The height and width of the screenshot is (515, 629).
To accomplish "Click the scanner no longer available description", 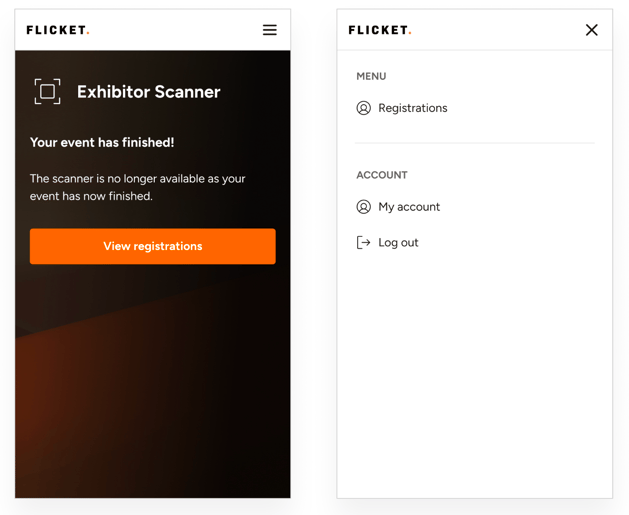I will tap(138, 187).
